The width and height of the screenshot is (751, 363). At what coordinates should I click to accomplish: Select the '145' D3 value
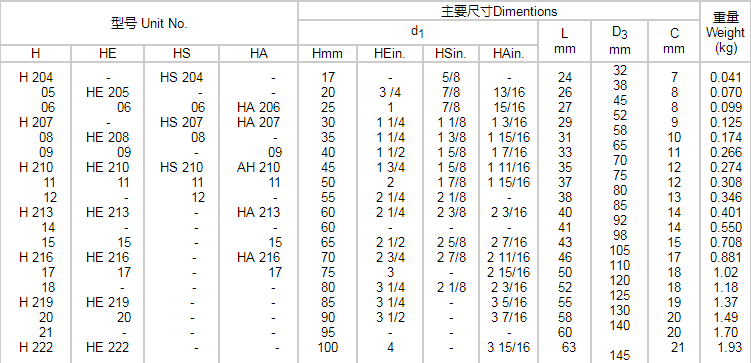(620, 355)
